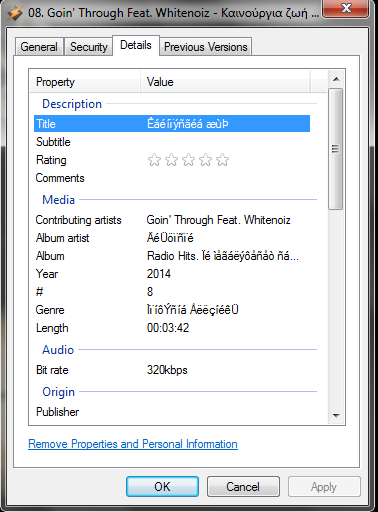Set rating to one star

coord(154,160)
